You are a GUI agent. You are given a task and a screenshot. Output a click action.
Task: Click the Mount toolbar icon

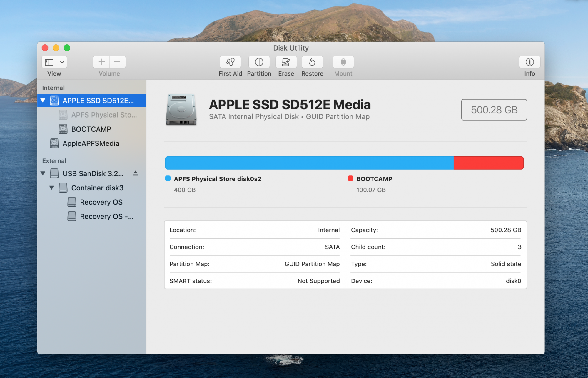click(343, 62)
